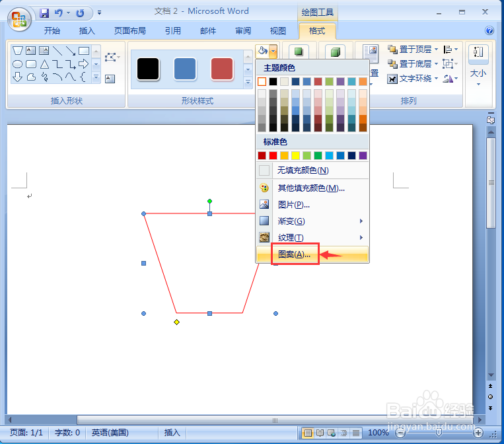Open the rotate objects dropdown
This screenshot has height=444, width=504.
tap(450, 78)
